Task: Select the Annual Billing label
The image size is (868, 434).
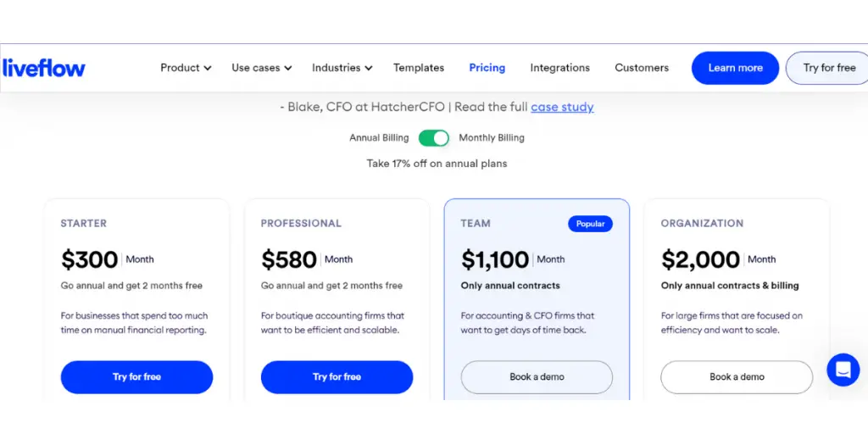Action: (379, 137)
